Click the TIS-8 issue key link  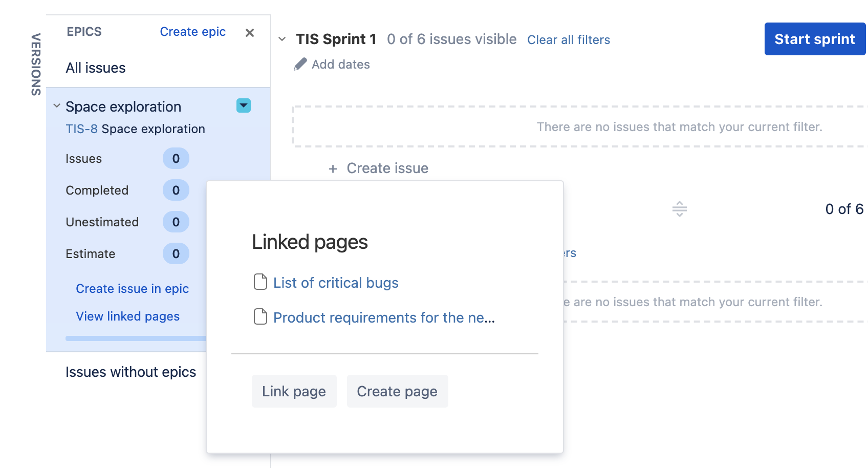(x=81, y=129)
